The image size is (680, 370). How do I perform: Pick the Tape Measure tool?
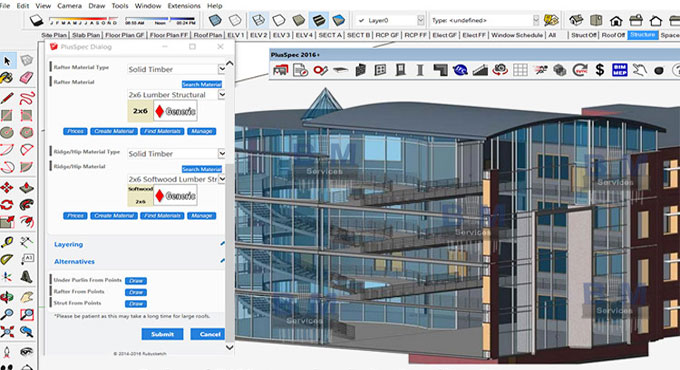click(x=7, y=242)
